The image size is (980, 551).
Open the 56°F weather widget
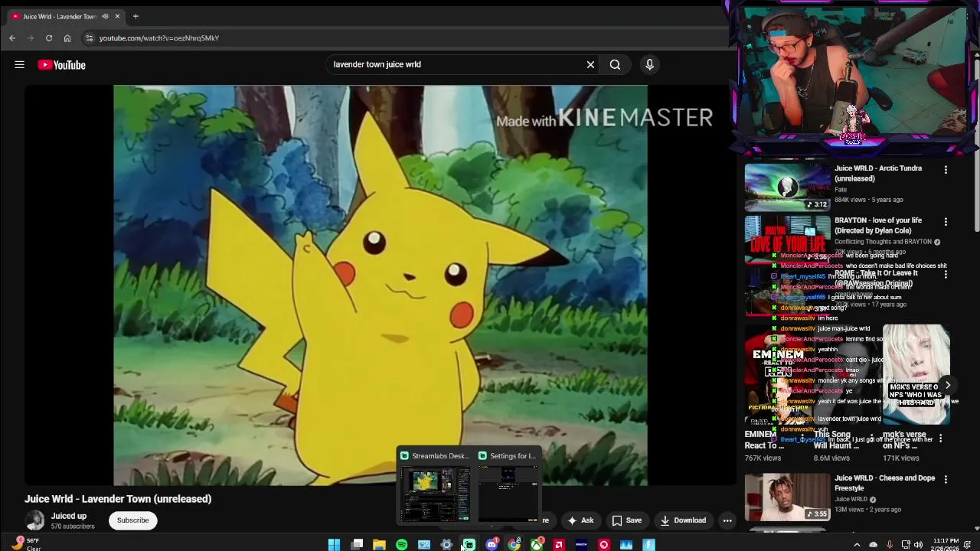coord(26,544)
